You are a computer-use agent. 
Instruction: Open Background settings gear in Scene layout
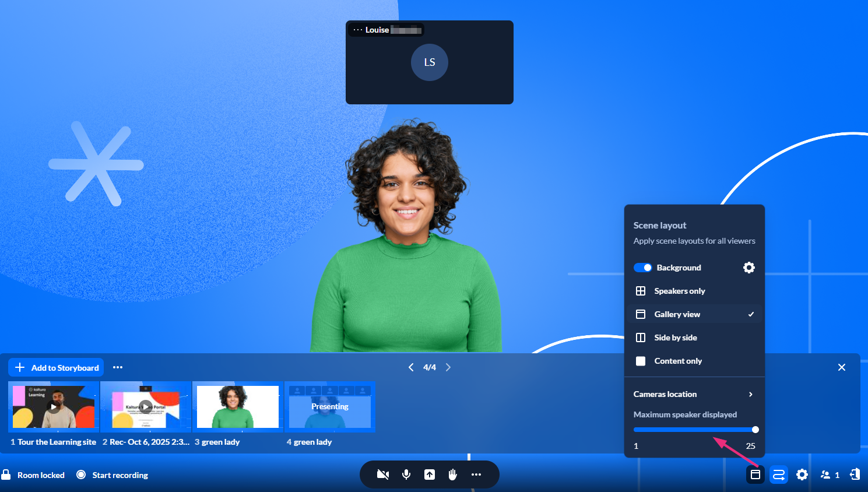click(749, 268)
